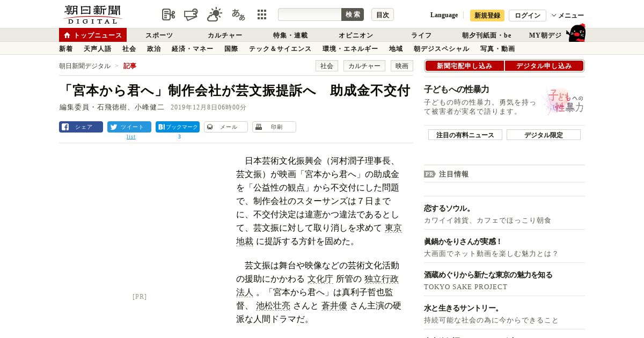The image size is (644, 338).
Task: Click the search text field
Action: 310,14
